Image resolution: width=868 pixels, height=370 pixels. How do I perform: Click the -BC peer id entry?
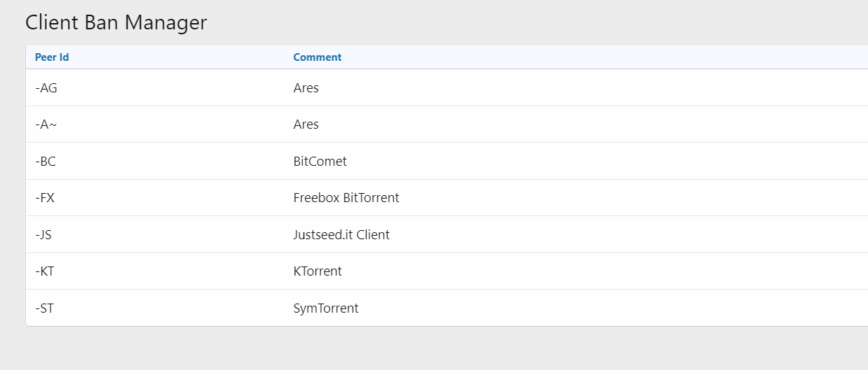pos(45,162)
